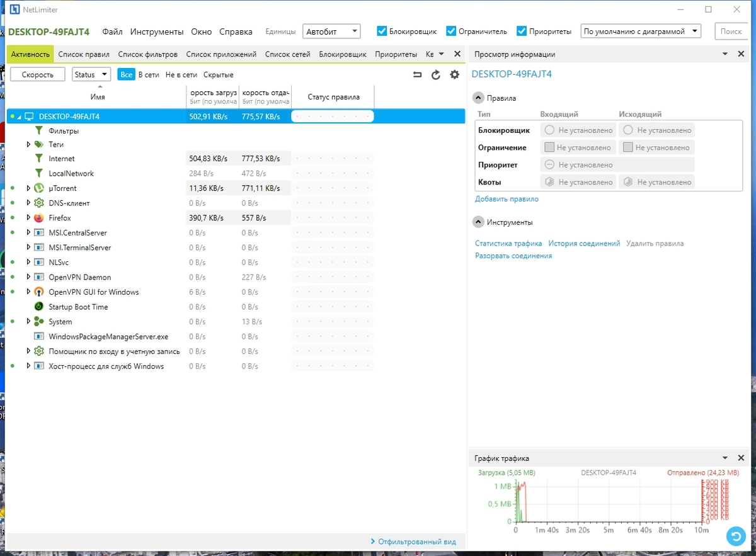Toggle the Приоритеты checkbox
The image size is (756, 556).
click(522, 31)
